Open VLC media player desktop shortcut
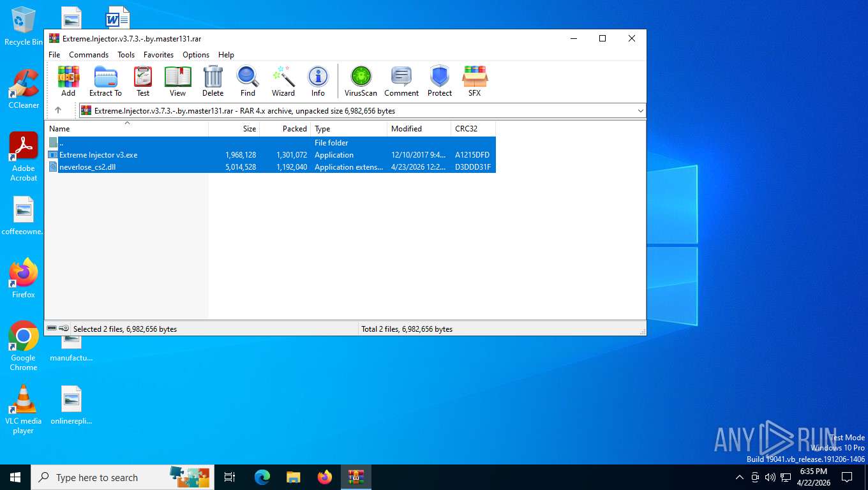Viewport: 868px width, 490px height. (24, 409)
